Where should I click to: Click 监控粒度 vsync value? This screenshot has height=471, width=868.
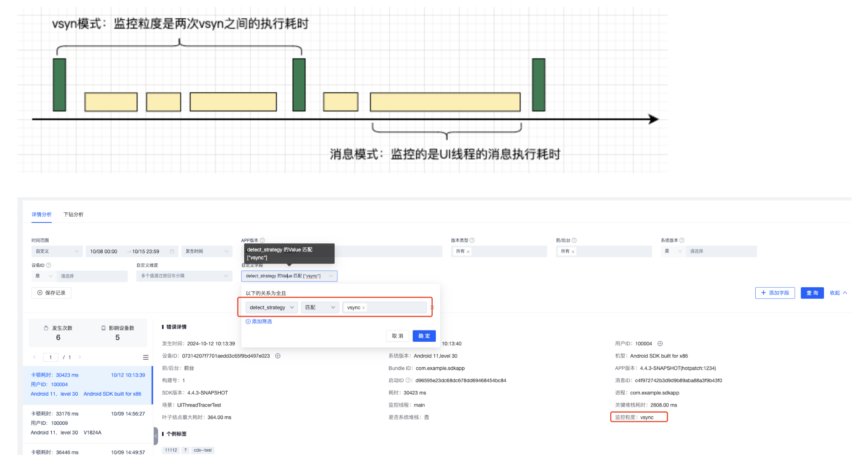tap(647, 417)
